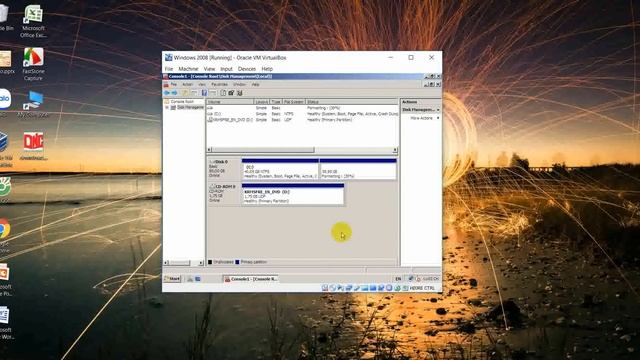Sort by the Volume column header
This screenshot has width=640, height=360.
point(230,102)
